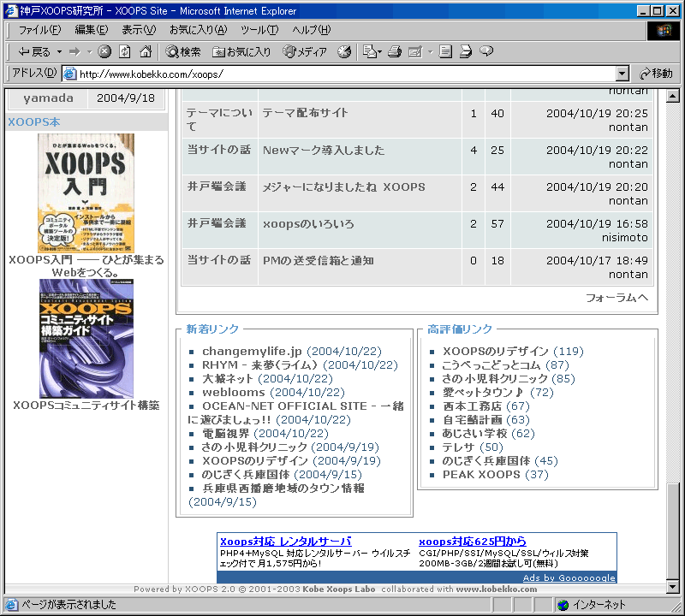Click the www.kobekko.com footer link
The height and width of the screenshot is (616, 685).
(x=497, y=589)
